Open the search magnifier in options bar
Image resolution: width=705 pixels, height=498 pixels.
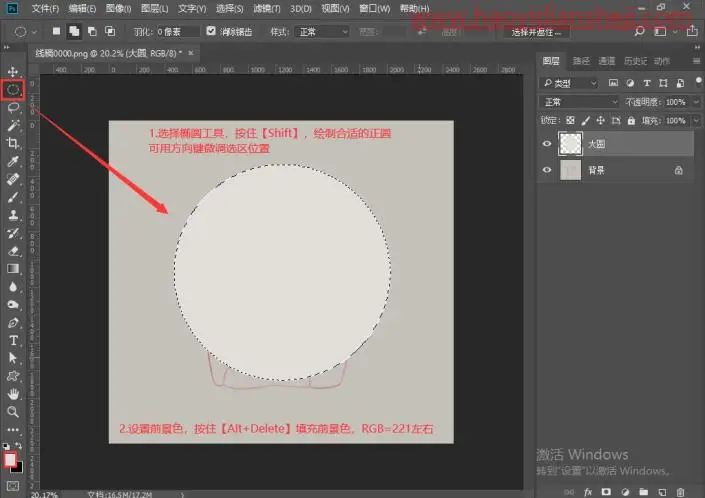639,31
